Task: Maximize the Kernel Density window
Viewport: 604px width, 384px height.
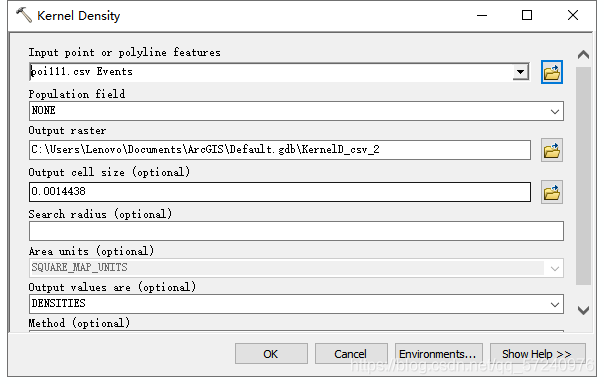Action: [x=527, y=15]
